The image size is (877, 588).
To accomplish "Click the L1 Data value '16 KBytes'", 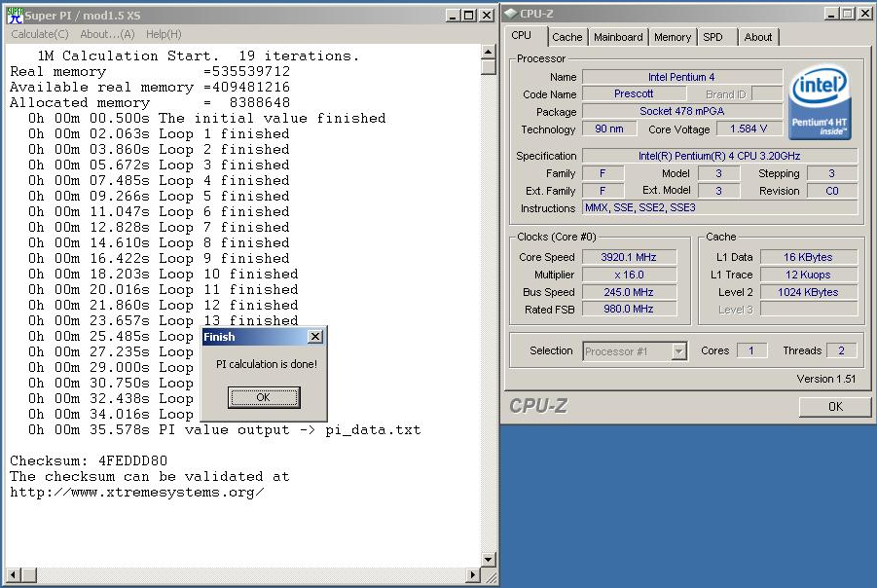I will click(808, 257).
